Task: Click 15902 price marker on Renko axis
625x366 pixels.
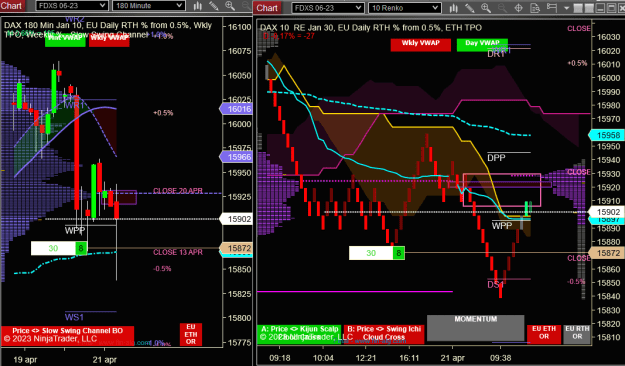Action: click(x=607, y=212)
